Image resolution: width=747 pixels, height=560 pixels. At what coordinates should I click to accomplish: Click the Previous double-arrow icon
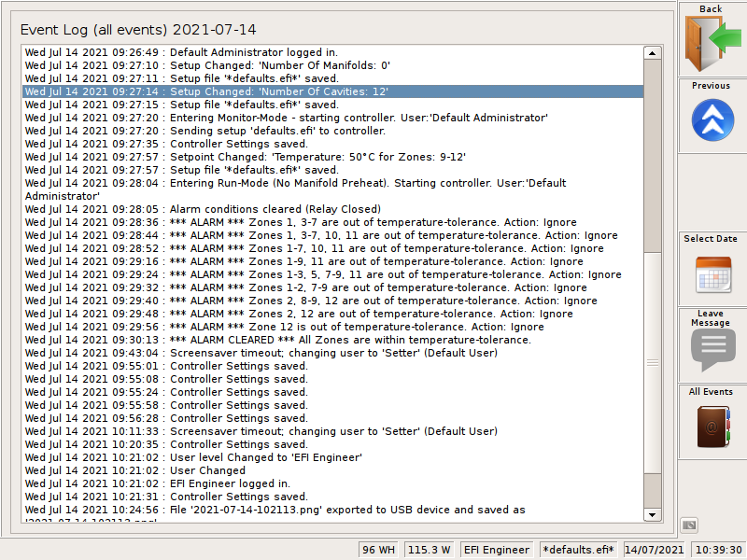click(x=711, y=119)
